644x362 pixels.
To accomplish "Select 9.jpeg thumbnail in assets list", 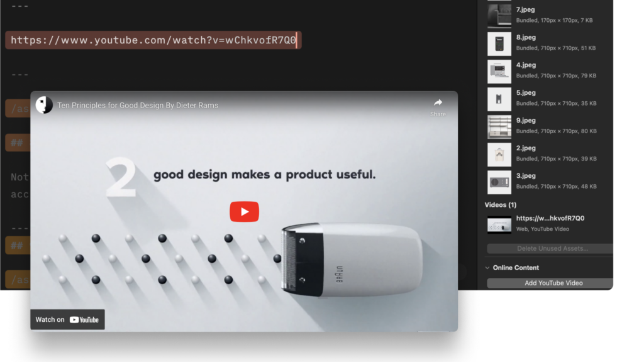I will pyautogui.click(x=499, y=127).
